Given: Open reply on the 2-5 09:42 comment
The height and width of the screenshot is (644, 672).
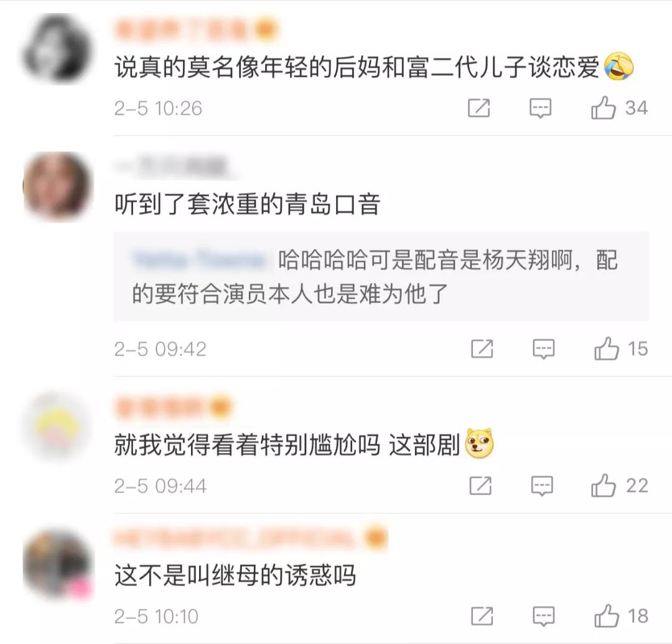Looking at the screenshot, I should (543, 349).
